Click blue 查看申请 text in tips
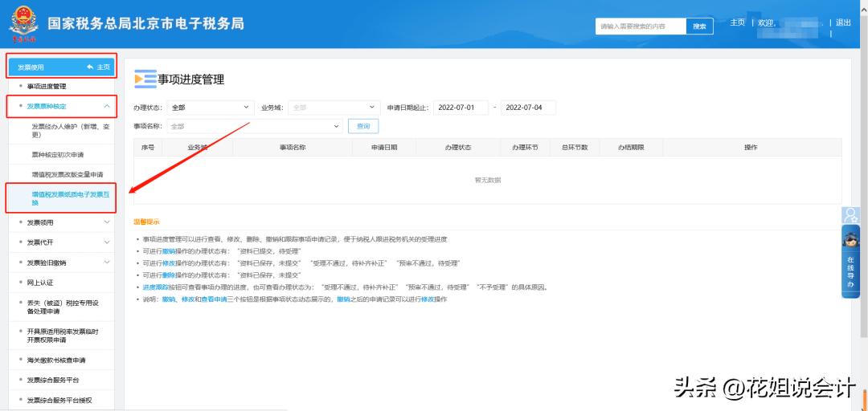 tap(213, 299)
